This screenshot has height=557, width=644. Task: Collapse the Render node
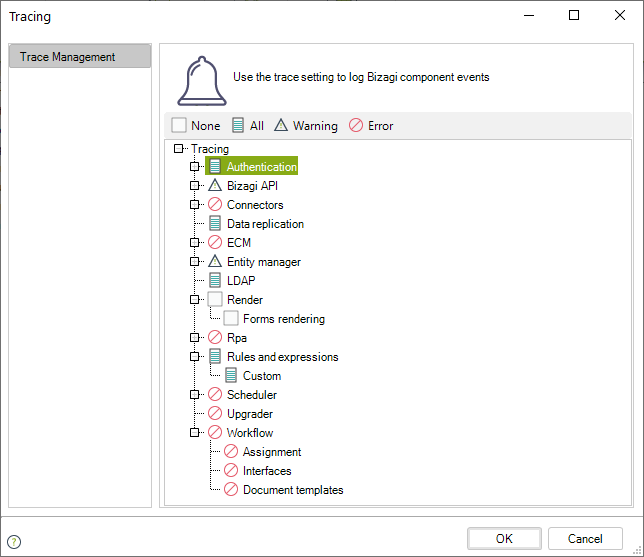click(194, 299)
